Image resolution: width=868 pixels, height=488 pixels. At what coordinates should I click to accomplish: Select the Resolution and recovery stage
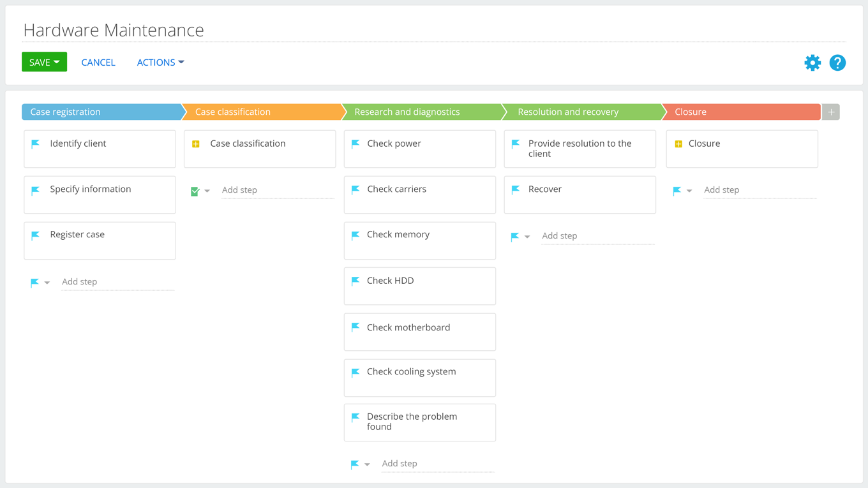coord(583,112)
